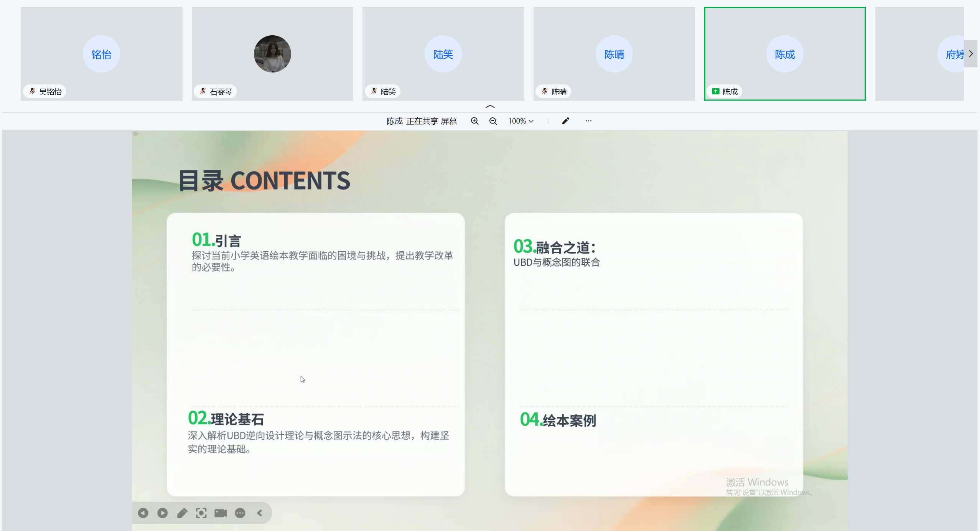Show next participants with right arrow
980x531 pixels.
point(971,54)
